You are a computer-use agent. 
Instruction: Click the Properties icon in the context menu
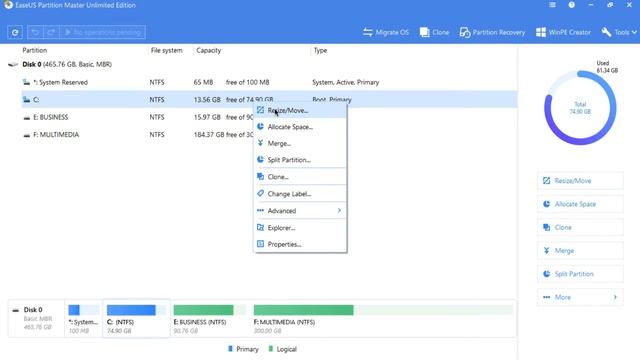(260, 244)
